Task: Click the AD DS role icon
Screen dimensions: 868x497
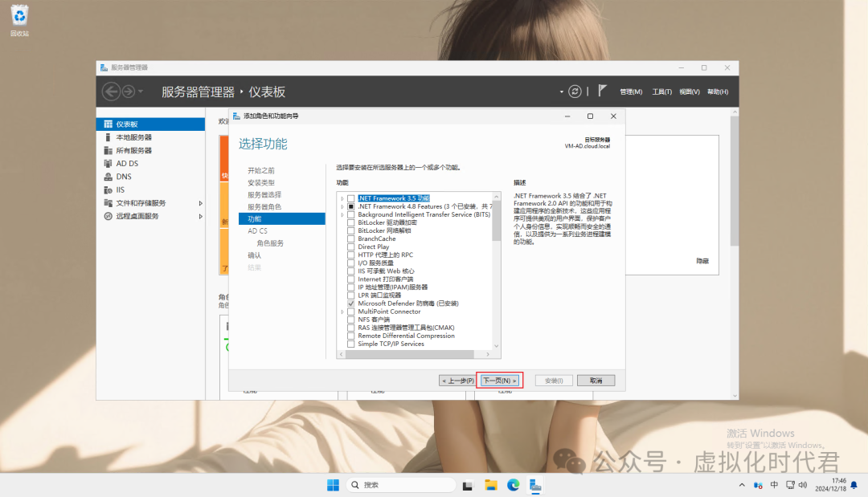Action: click(108, 163)
